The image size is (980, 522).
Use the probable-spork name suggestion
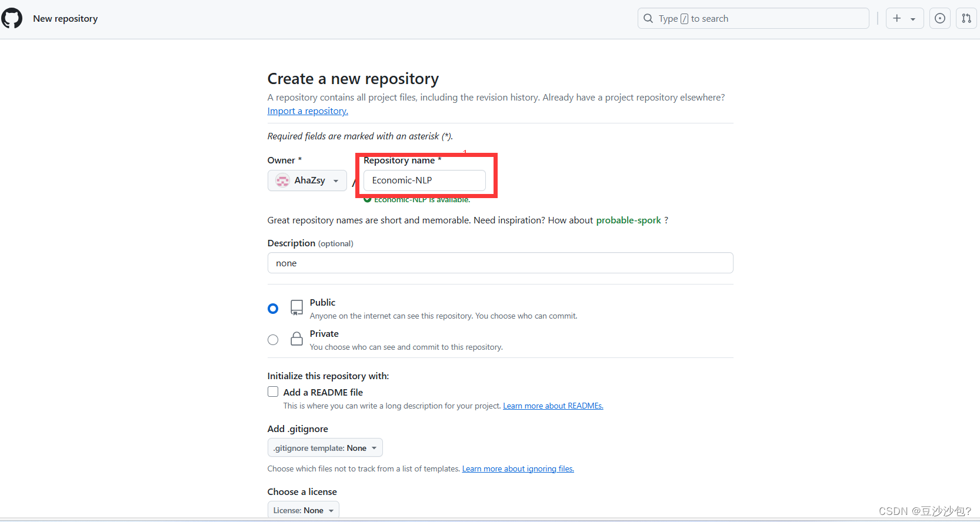[x=629, y=220]
